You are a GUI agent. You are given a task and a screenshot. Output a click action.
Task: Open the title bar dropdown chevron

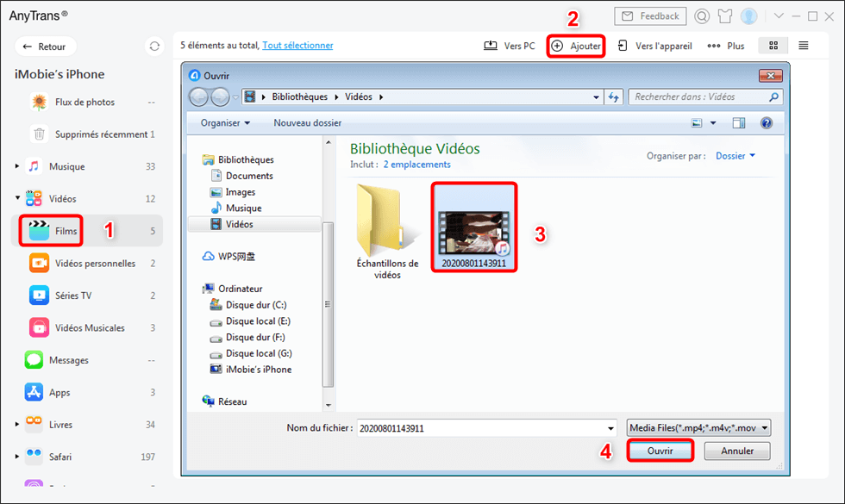pyautogui.click(x=779, y=16)
